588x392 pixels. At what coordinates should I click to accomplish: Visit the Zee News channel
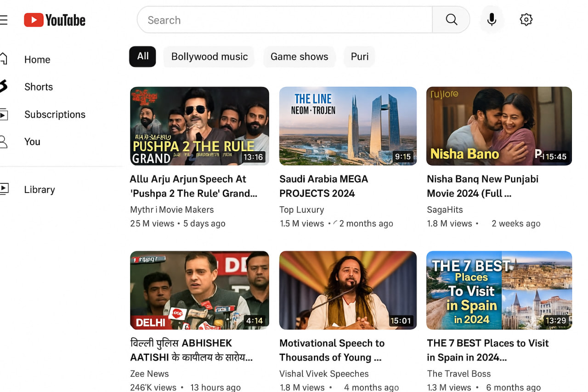149,374
